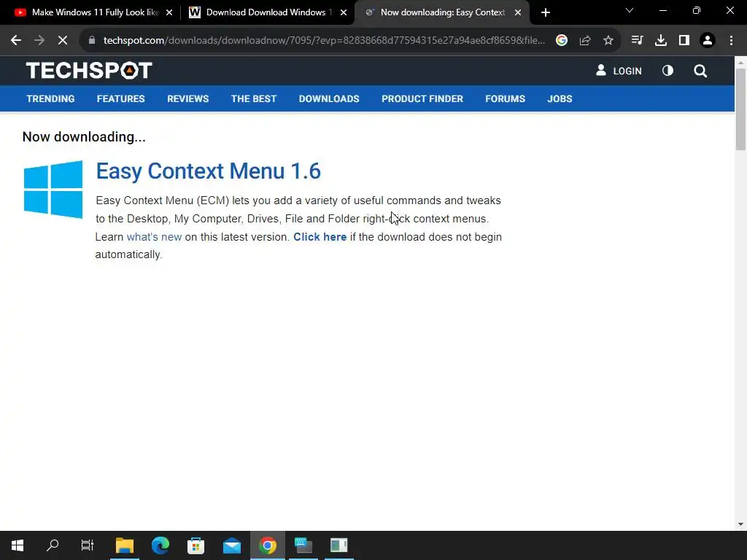This screenshot has height=560, width=747.
Task: Open Microsoft Store from the taskbar
Action: click(x=196, y=545)
